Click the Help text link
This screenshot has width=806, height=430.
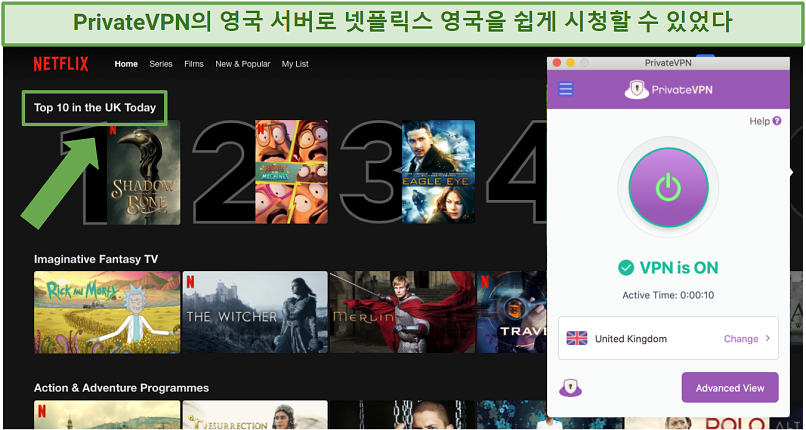pos(759,121)
